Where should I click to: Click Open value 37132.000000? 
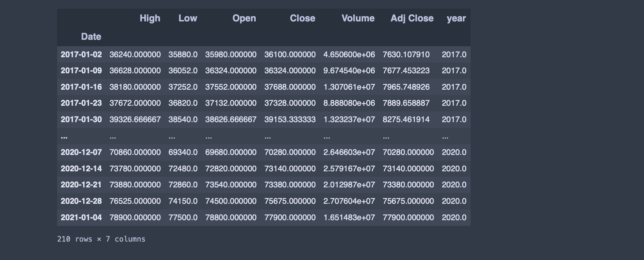pos(231,103)
